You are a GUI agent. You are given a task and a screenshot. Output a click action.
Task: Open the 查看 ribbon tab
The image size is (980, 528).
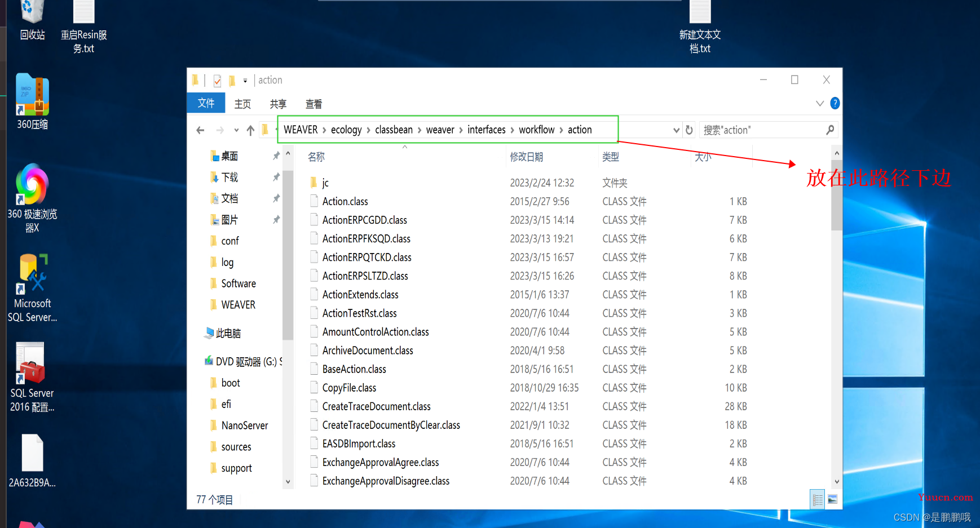click(x=314, y=104)
